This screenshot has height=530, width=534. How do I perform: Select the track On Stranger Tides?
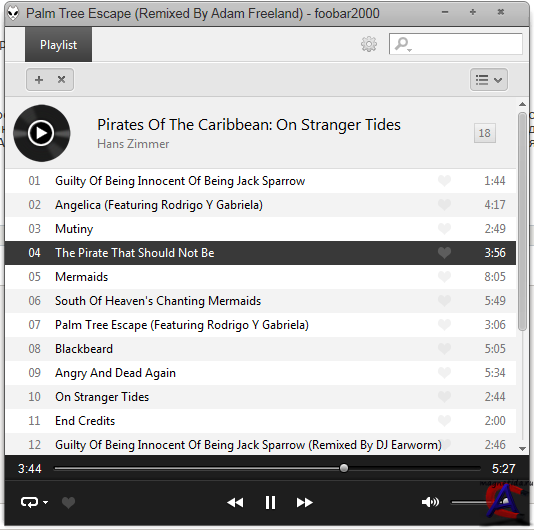(260, 397)
